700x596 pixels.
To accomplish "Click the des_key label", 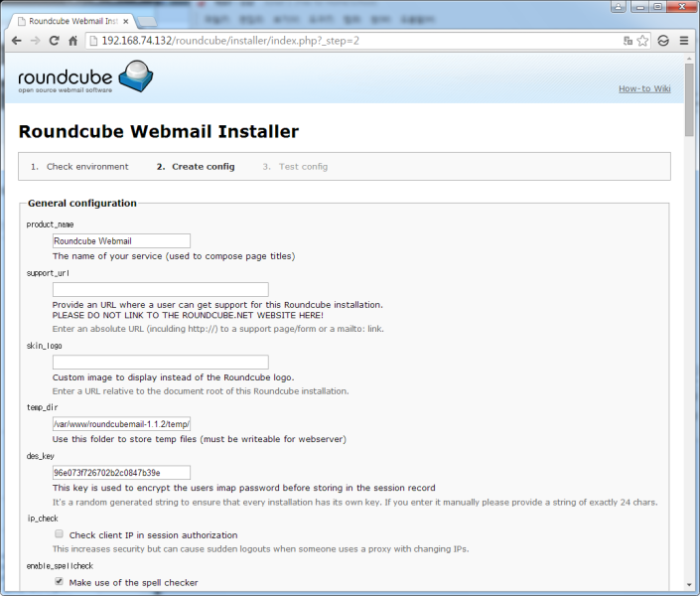I will tap(40, 456).
